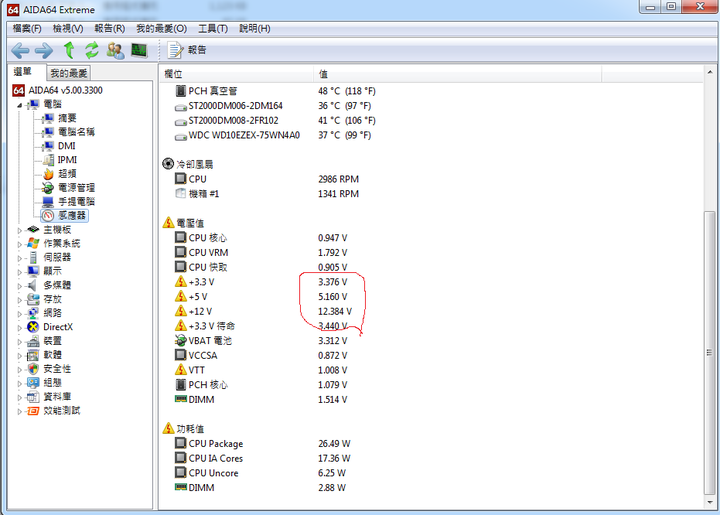Open the green monitor graph toolbar icon
The height and width of the screenshot is (515, 720).
point(139,50)
